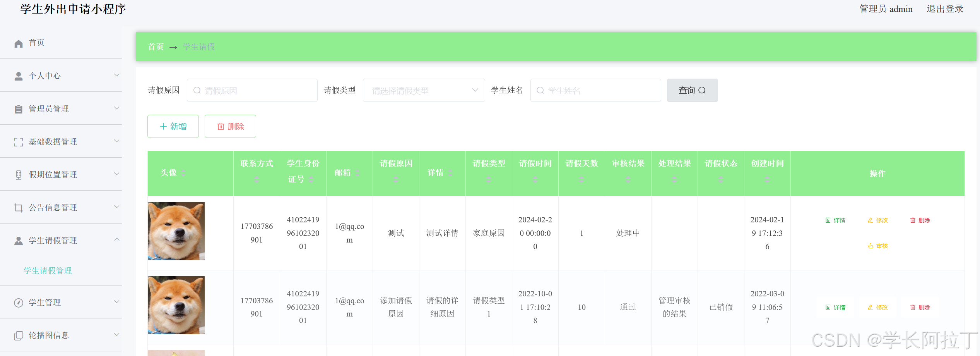Sort table by 请假原因 column arrows
Screen dimensions: 980x356
tap(396, 179)
